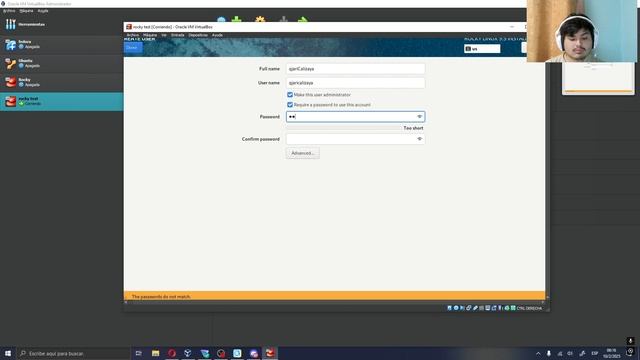The width and height of the screenshot is (640, 360).
Task: Open Archivo menu of rocky test VM window
Action: pos(132,35)
